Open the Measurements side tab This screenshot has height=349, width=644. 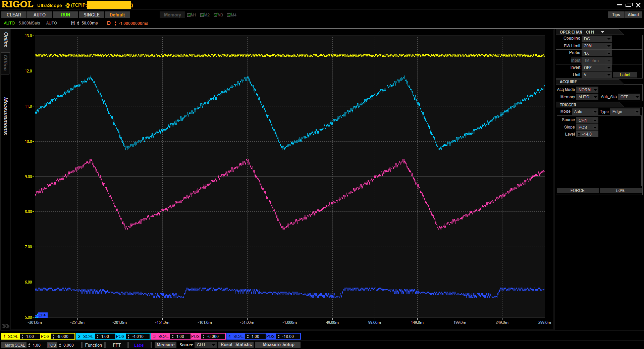coord(5,116)
